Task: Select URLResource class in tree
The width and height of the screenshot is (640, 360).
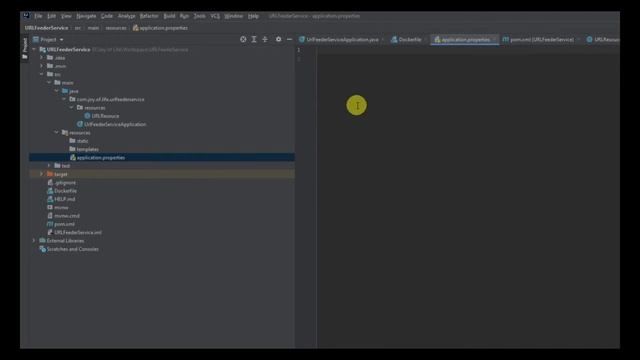Action: tap(102, 116)
